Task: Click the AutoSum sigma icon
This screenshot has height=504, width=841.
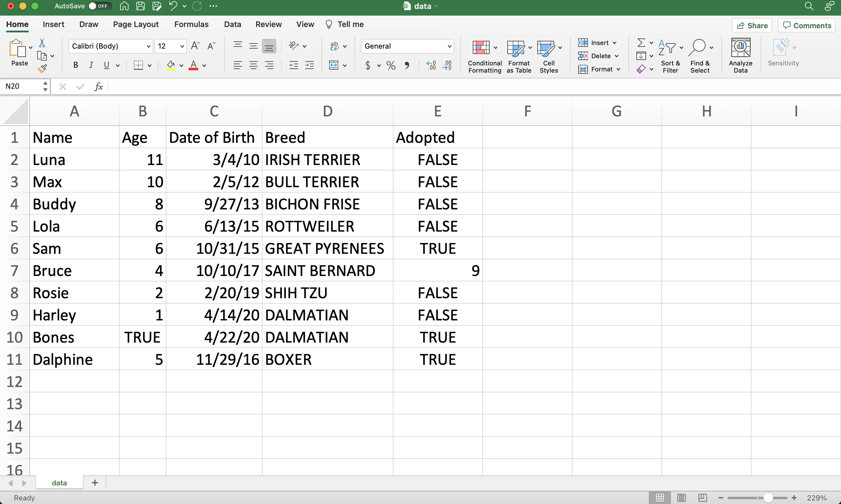Action: [x=641, y=43]
